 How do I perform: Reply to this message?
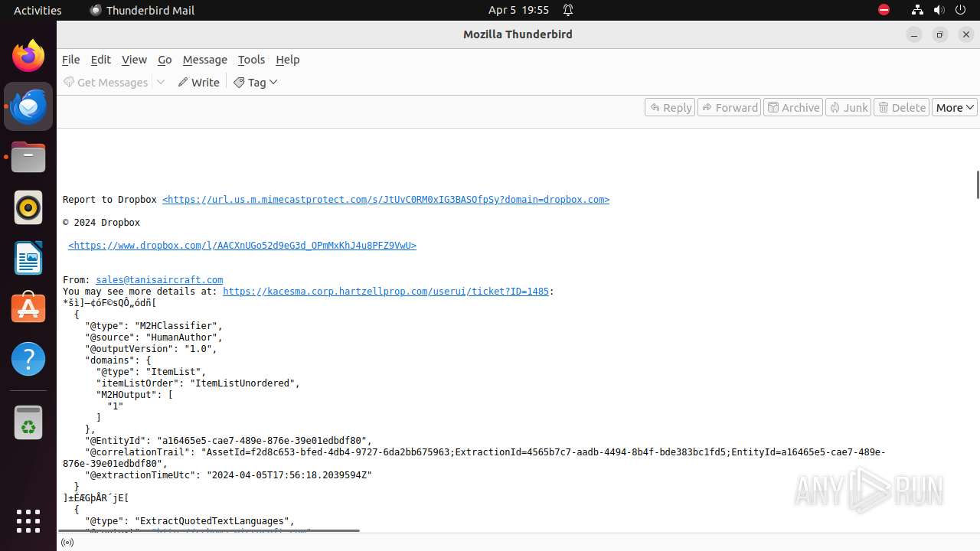(670, 107)
